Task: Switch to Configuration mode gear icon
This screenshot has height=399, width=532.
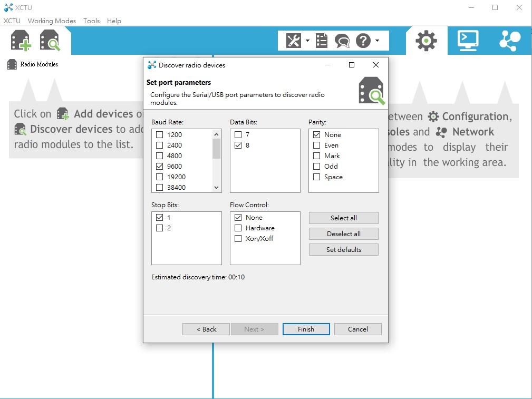Action: 426,41
